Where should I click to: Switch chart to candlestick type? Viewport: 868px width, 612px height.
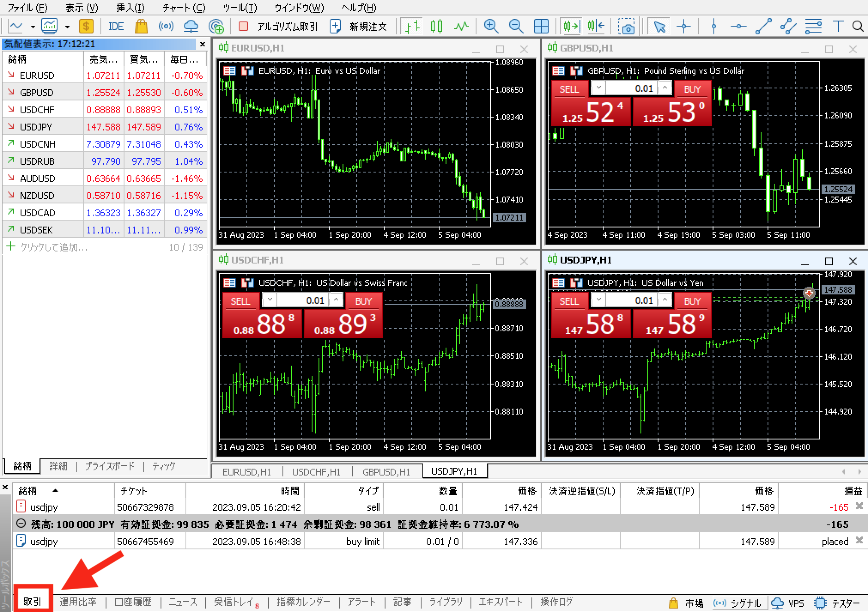[x=437, y=27]
